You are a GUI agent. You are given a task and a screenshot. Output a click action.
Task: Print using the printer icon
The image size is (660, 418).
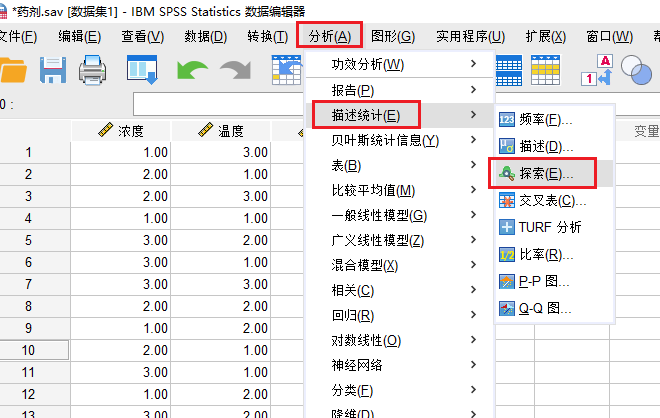pos(93,70)
